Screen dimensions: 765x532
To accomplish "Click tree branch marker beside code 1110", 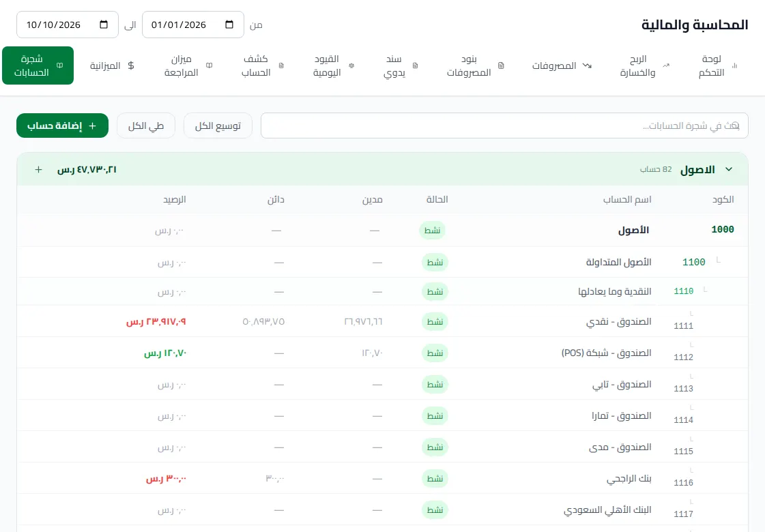I will coord(706,290).
